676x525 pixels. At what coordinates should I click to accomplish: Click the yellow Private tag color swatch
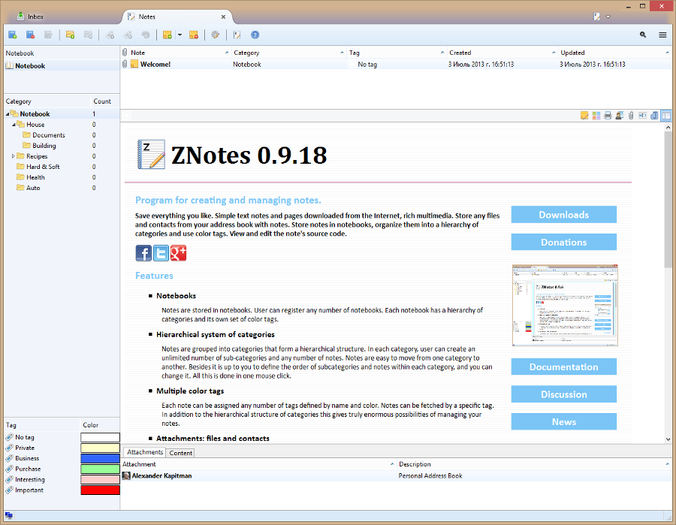tap(100, 448)
